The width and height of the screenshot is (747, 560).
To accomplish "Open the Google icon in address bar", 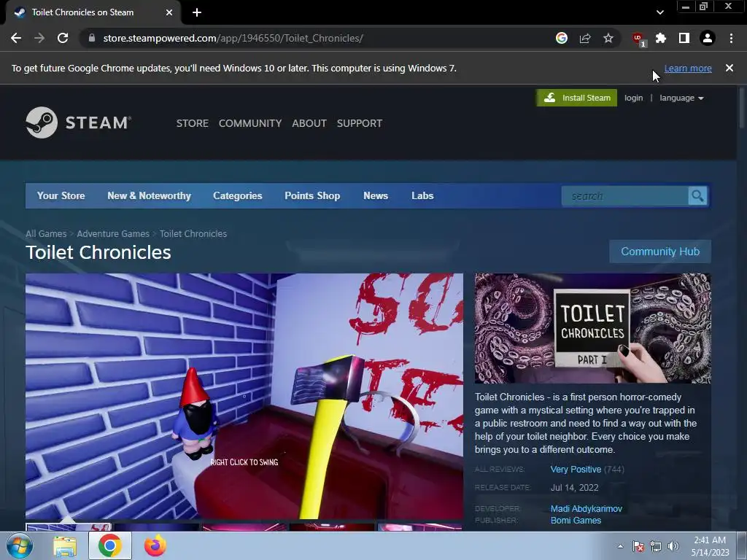I will [562, 38].
